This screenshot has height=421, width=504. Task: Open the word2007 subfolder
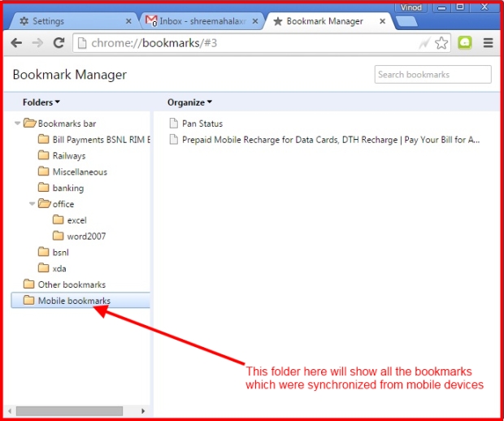point(86,237)
